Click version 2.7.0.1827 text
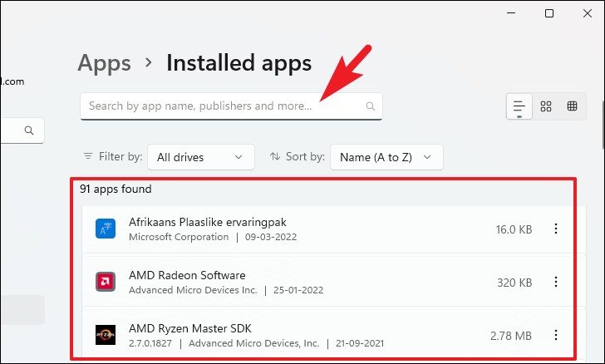This screenshot has width=605, height=364. 150,343
